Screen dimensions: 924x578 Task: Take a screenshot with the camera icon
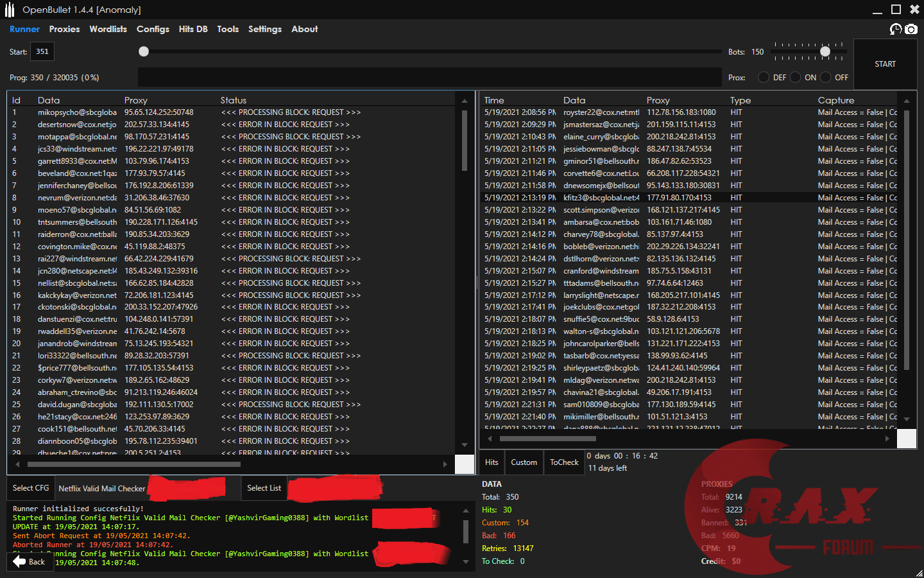(911, 29)
